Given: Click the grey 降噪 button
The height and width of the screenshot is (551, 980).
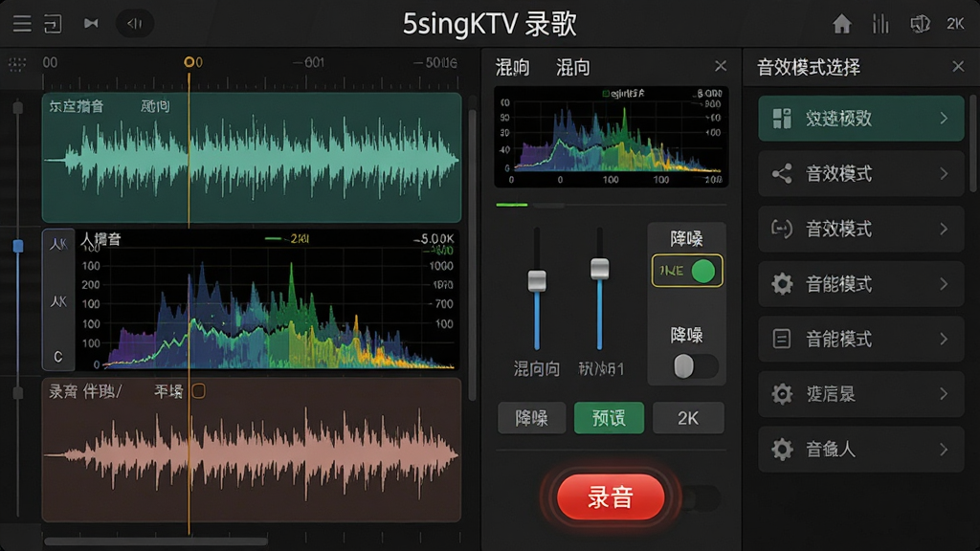Looking at the screenshot, I should click(532, 418).
